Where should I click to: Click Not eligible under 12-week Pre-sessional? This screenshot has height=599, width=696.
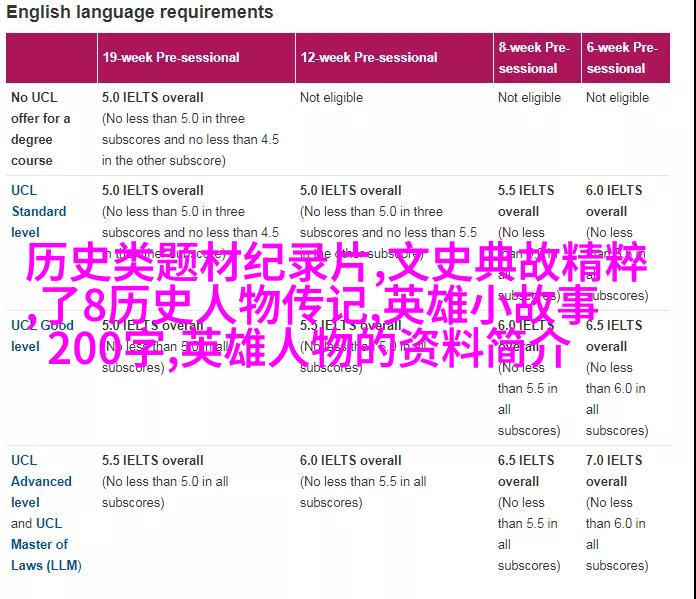(332, 97)
